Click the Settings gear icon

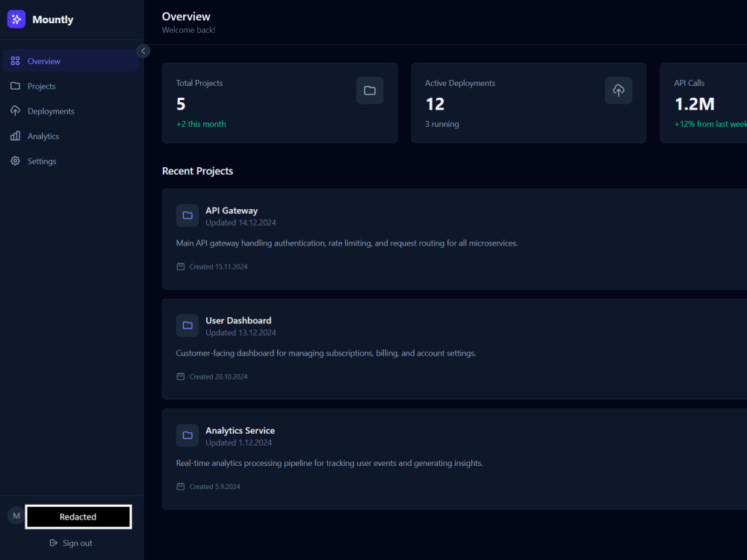coord(15,161)
